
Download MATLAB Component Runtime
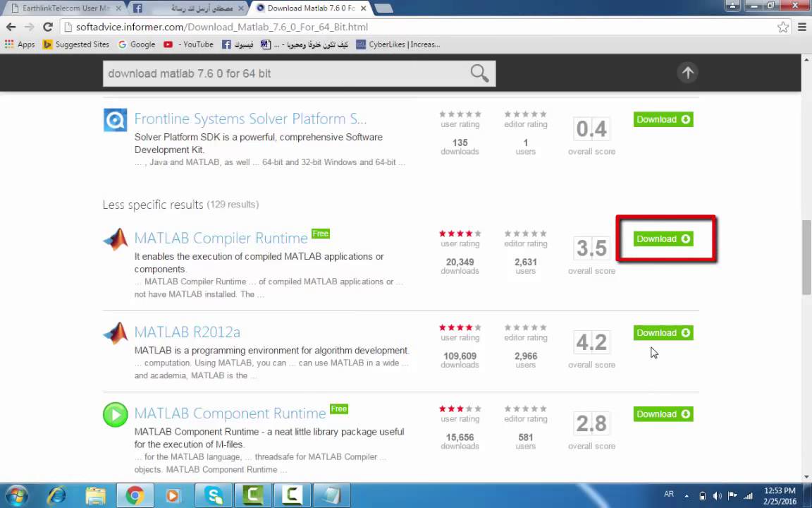663,413
